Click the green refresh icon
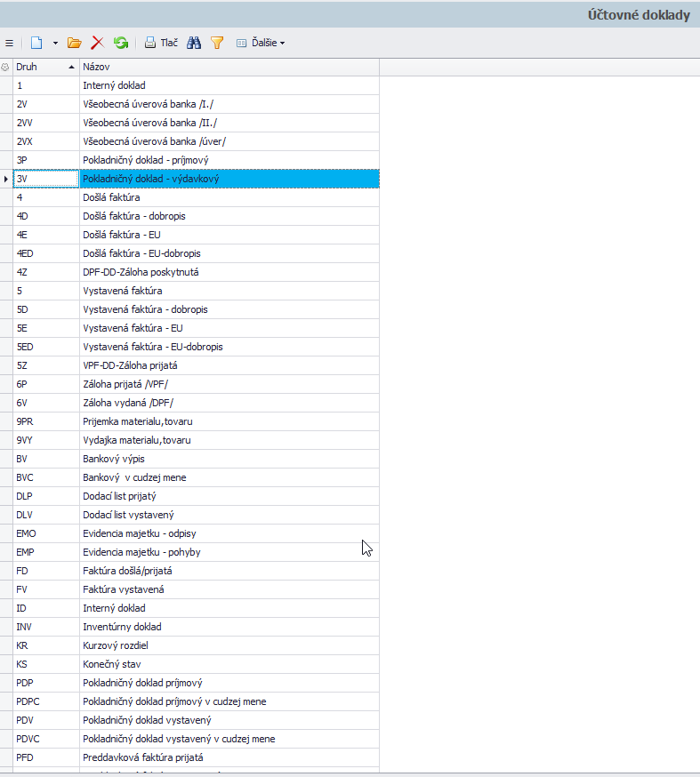 tap(121, 43)
